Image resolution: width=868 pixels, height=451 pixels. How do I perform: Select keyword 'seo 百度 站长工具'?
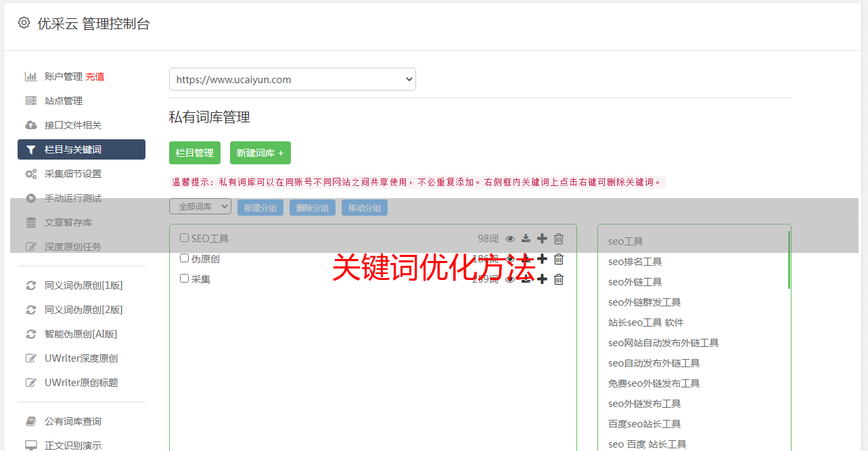(647, 444)
